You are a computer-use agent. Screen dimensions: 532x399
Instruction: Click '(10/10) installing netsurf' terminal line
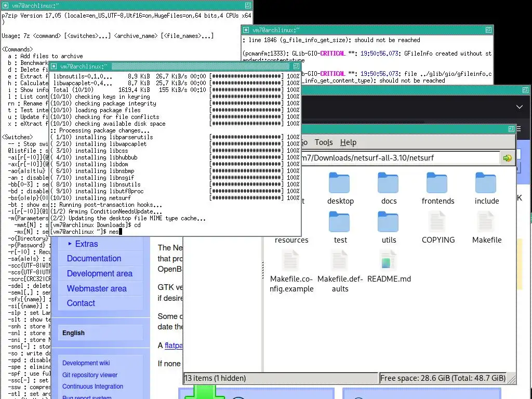[x=90, y=198]
